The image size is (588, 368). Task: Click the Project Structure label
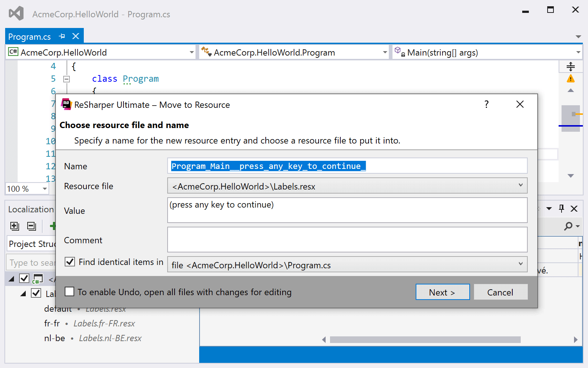click(x=32, y=244)
